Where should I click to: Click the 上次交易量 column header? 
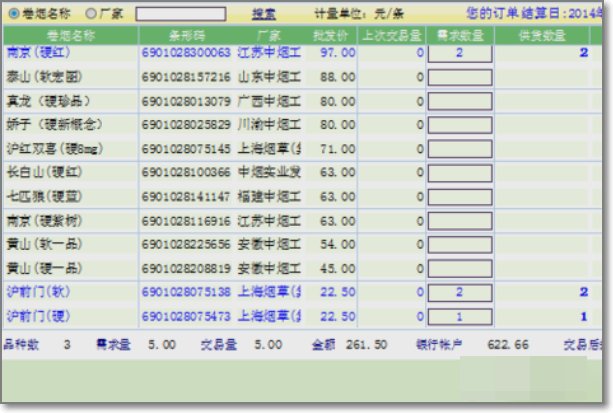click(391, 36)
